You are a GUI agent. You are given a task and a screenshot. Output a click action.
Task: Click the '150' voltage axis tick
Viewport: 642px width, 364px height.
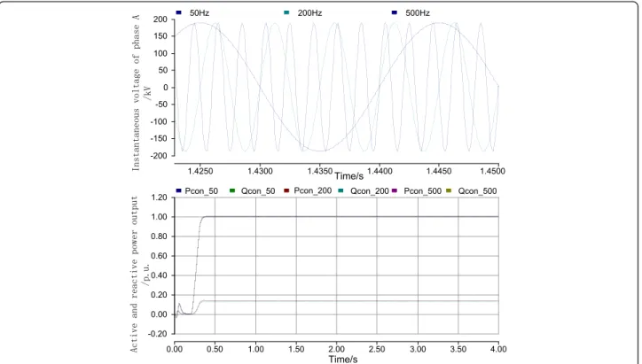[x=160, y=36]
